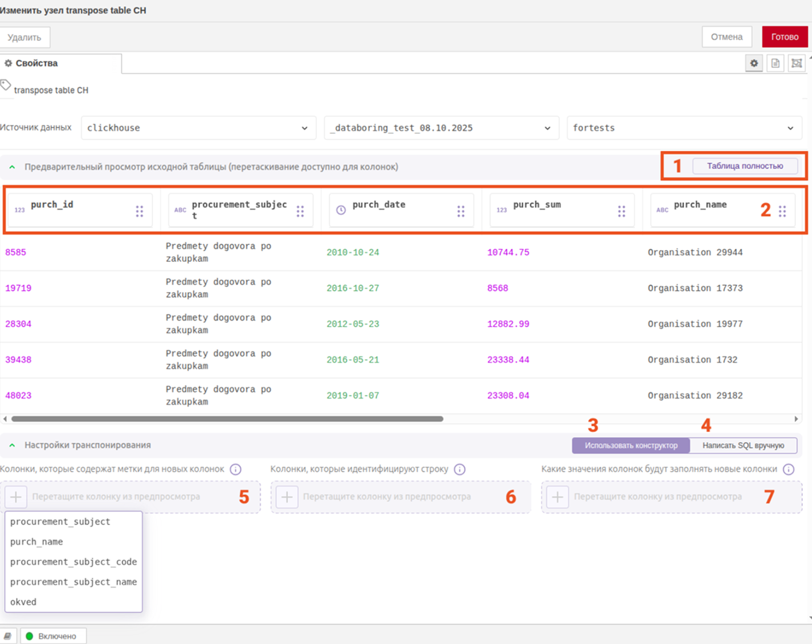812x644 pixels.
Task: Toggle the 'Включено' node enabled status
Action: click(53, 636)
